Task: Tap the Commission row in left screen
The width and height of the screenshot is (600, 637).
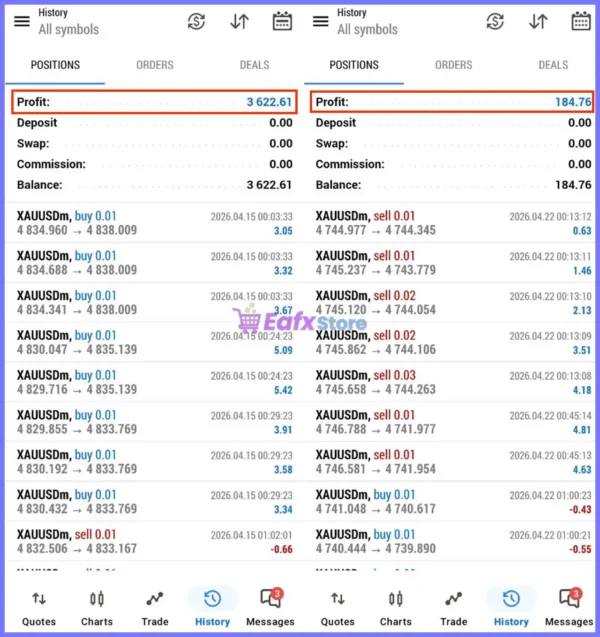Action: 154,164
